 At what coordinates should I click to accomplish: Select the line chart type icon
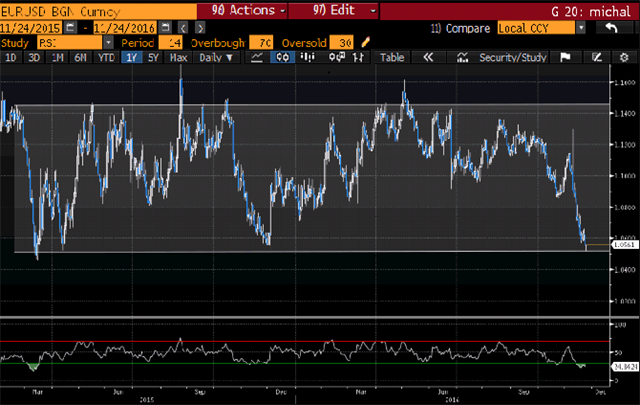pyautogui.click(x=257, y=58)
